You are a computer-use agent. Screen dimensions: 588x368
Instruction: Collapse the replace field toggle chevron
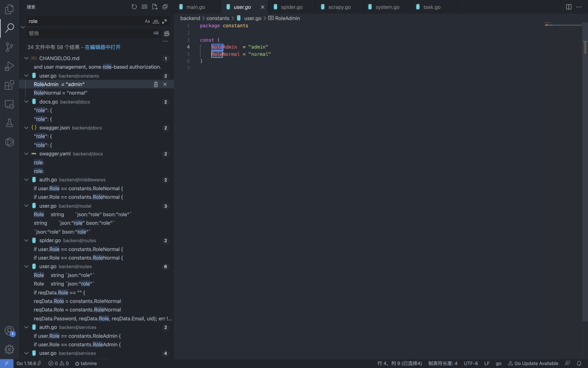point(23,27)
